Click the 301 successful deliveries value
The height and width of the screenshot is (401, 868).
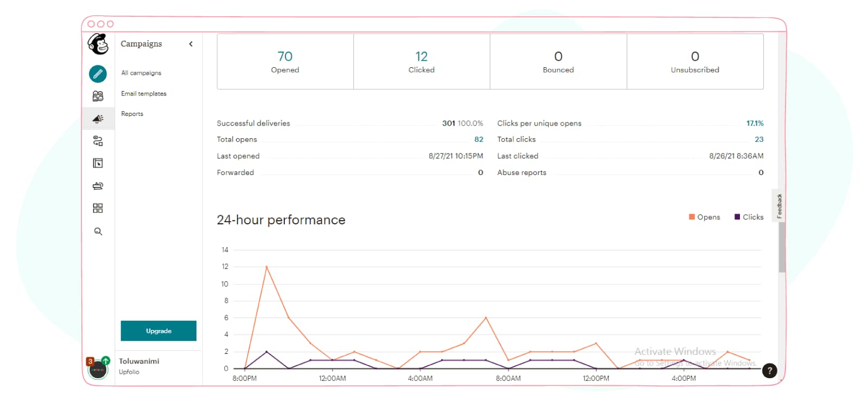(449, 123)
